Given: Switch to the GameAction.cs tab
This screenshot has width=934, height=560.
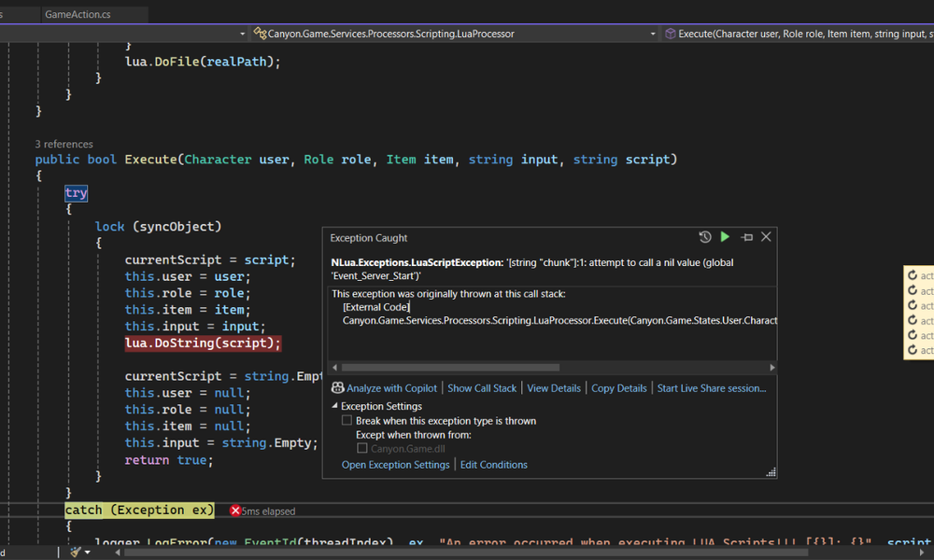Looking at the screenshot, I should 78,14.
